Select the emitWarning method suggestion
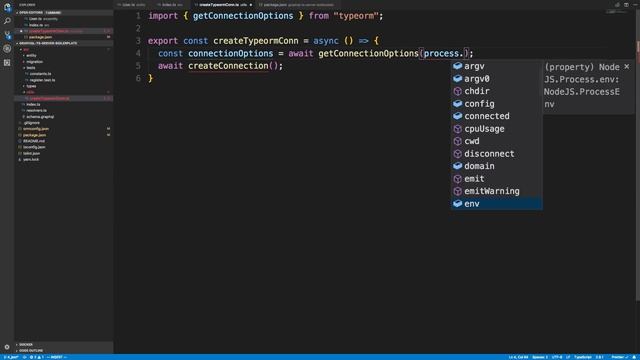 click(497, 191)
